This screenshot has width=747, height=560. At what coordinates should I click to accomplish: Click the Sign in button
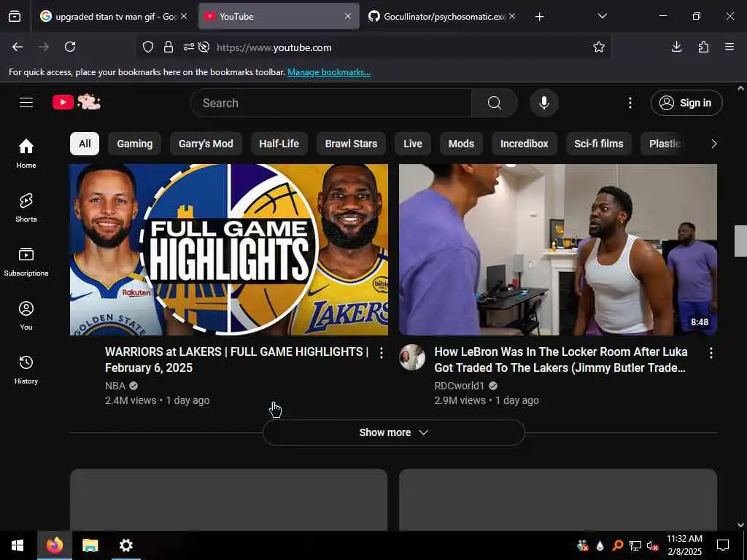[x=686, y=103]
